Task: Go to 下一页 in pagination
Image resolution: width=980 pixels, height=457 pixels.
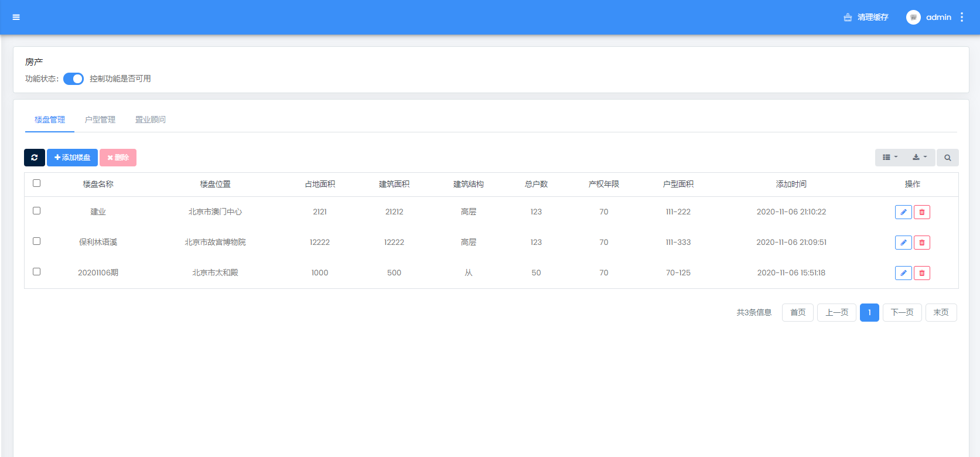Action: tap(902, 312)
